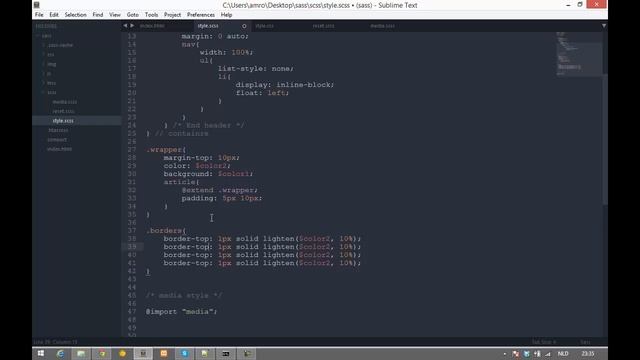The image size is (640, 360).
Task: Collapse the scss folder in sidebar
Action: 51,92
